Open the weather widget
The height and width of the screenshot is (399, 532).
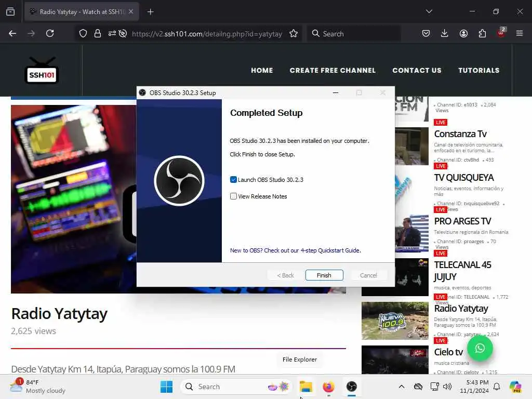37,387
